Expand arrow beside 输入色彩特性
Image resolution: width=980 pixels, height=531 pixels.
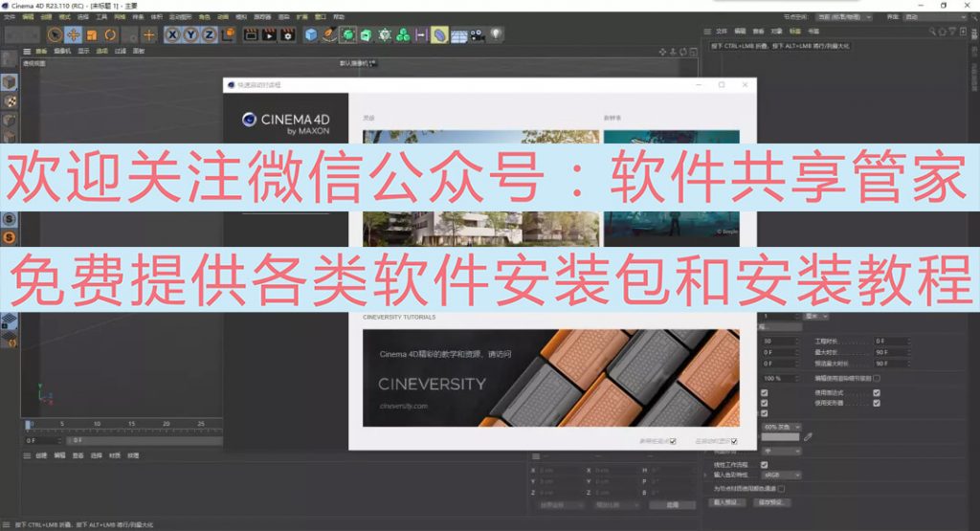coord(707,476)
